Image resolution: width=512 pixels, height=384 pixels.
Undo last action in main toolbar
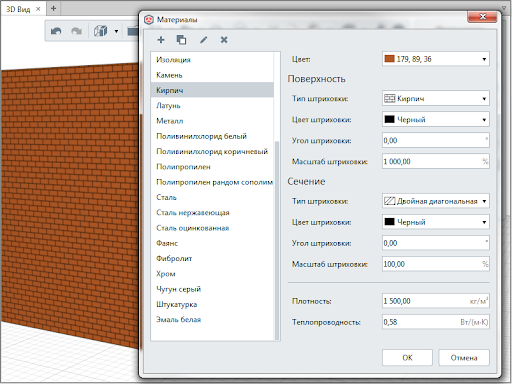56,31
